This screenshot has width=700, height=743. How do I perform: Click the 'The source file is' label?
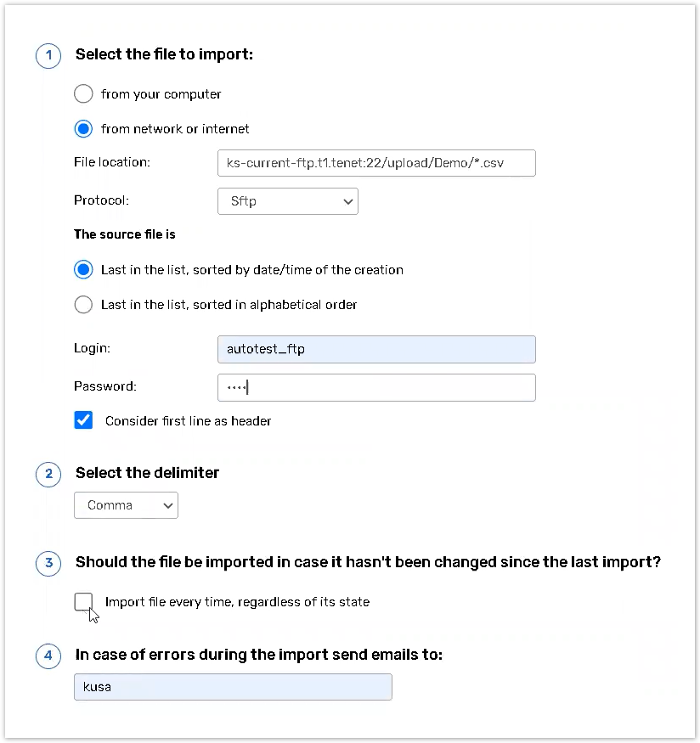click(124, 234)
